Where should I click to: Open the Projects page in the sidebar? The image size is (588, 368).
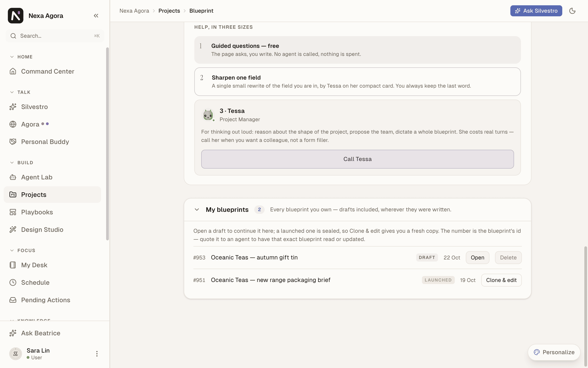point(52,195)
